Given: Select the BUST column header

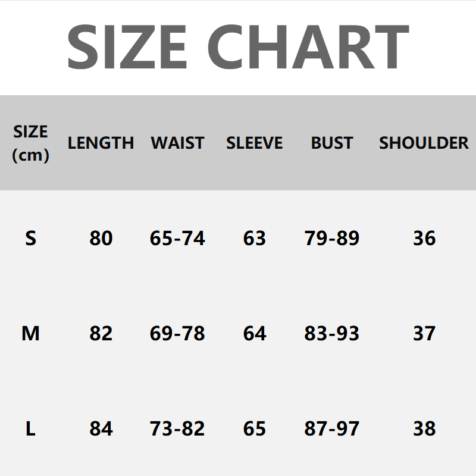Looking at the screenshot, I should pos(331,143).
